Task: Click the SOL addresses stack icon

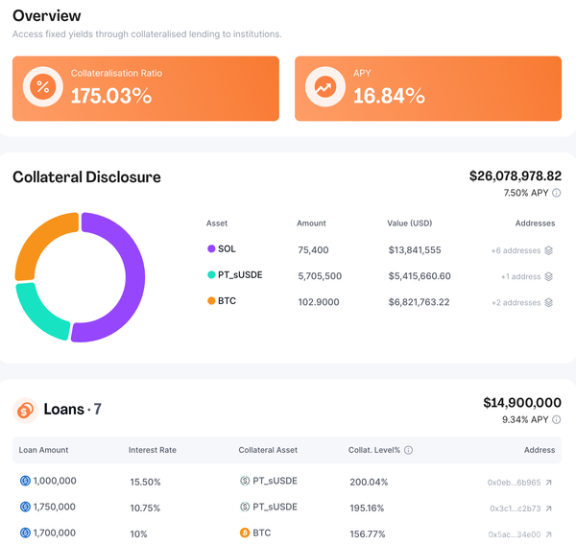Action: 548,250
